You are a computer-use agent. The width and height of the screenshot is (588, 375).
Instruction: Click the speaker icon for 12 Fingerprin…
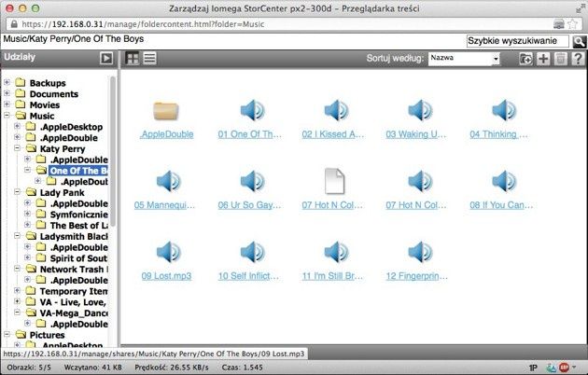[x=420, y=252]
